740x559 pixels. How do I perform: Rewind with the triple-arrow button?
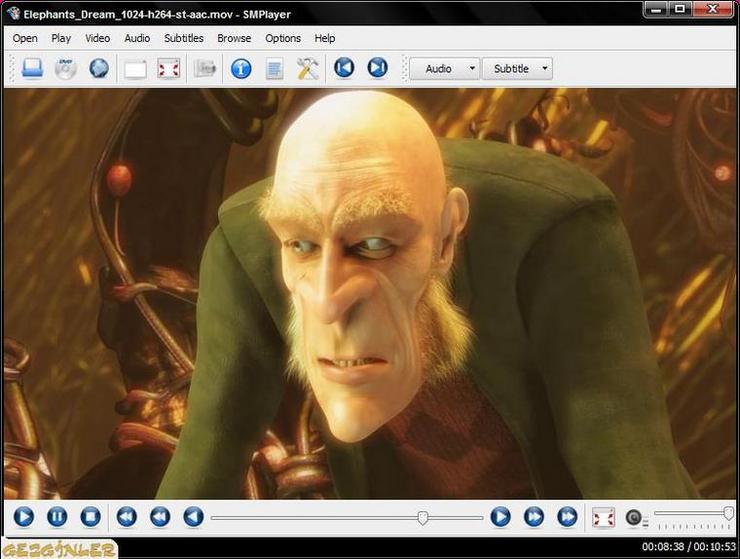(126, 517)
